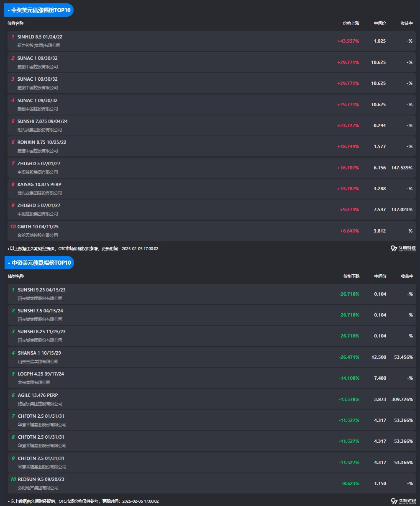Select the 中资美元债涨幅榜TOP10 header tab

(x=39, y=10)
